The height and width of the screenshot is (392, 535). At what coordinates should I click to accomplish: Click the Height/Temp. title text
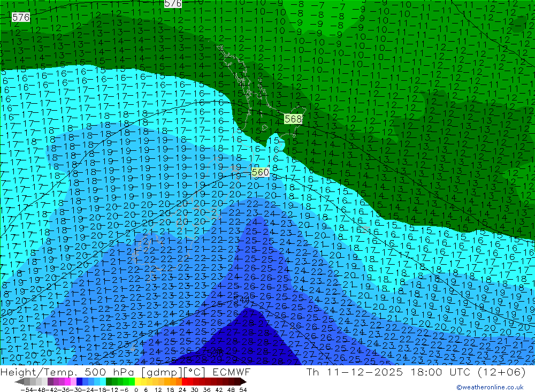[39, 372]
